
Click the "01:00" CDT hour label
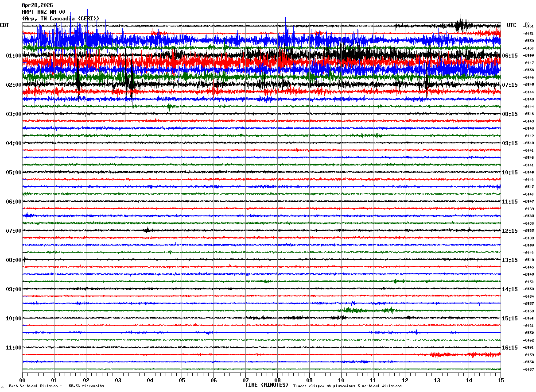[x=14, y=56]
